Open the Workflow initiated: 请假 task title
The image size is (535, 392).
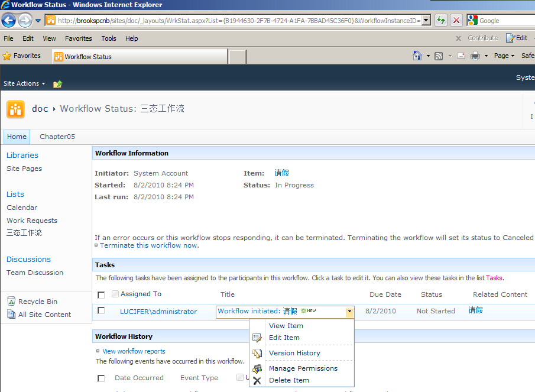[257, 311]
